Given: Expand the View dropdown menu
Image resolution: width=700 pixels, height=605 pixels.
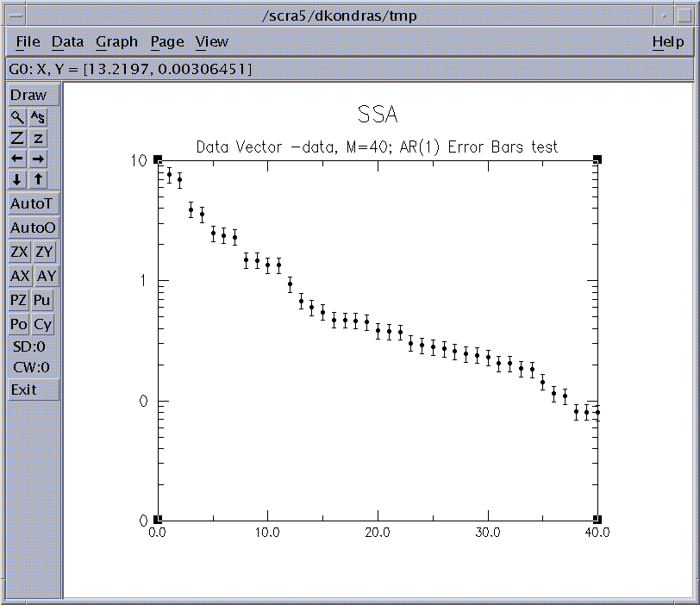Looking at the screenshot, I should 211,41.
